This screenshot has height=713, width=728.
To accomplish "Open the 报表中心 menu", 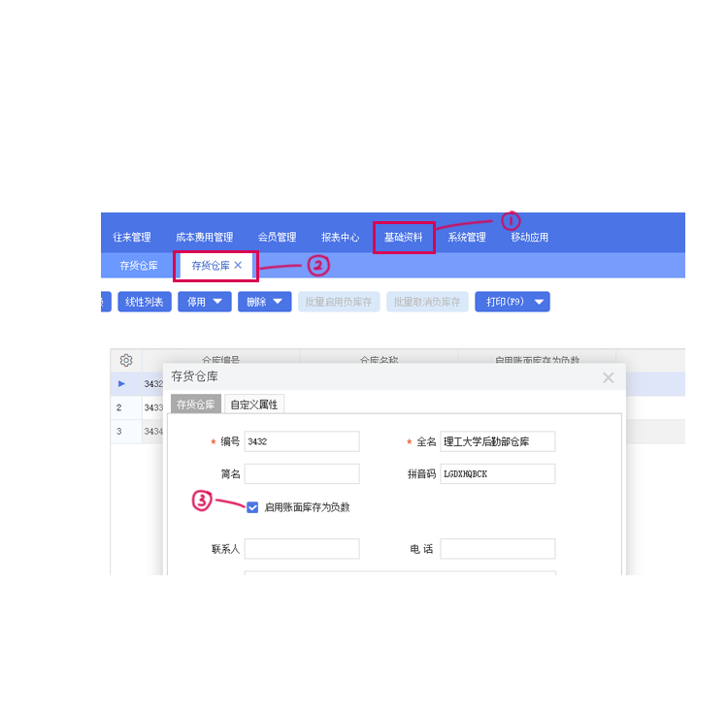I will tap(341, 237).
